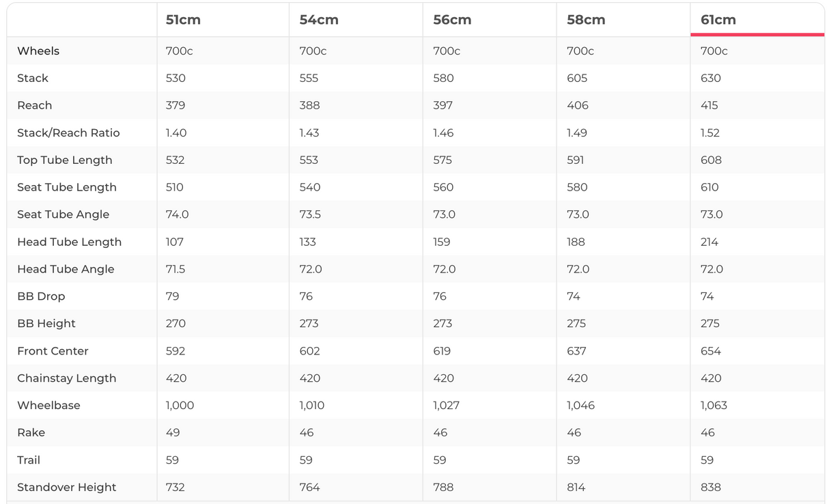
Task: Click the Wheels row label
Action: [38, 51]
